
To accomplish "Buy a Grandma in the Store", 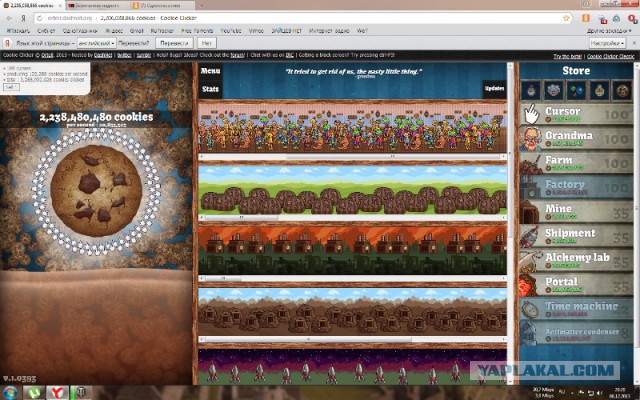I will coord(576,139).
